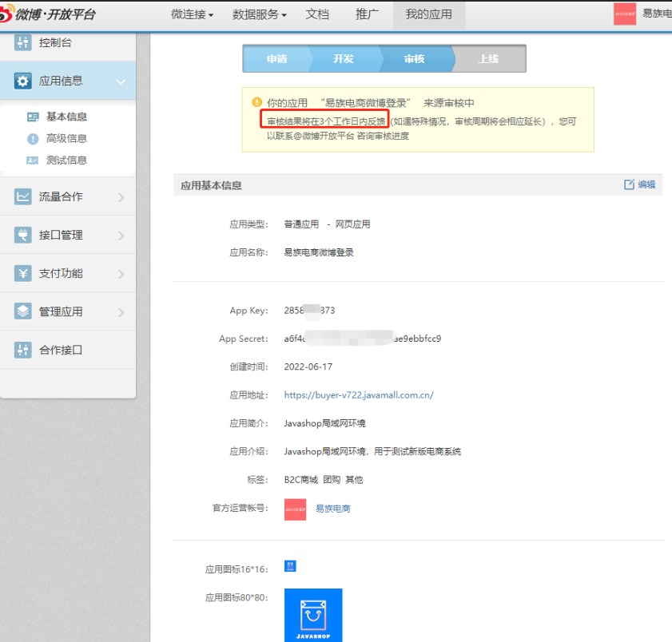Click the 编辑 link for app info
The width and height of the screenshot is (672, 642).
coord(640,184)
